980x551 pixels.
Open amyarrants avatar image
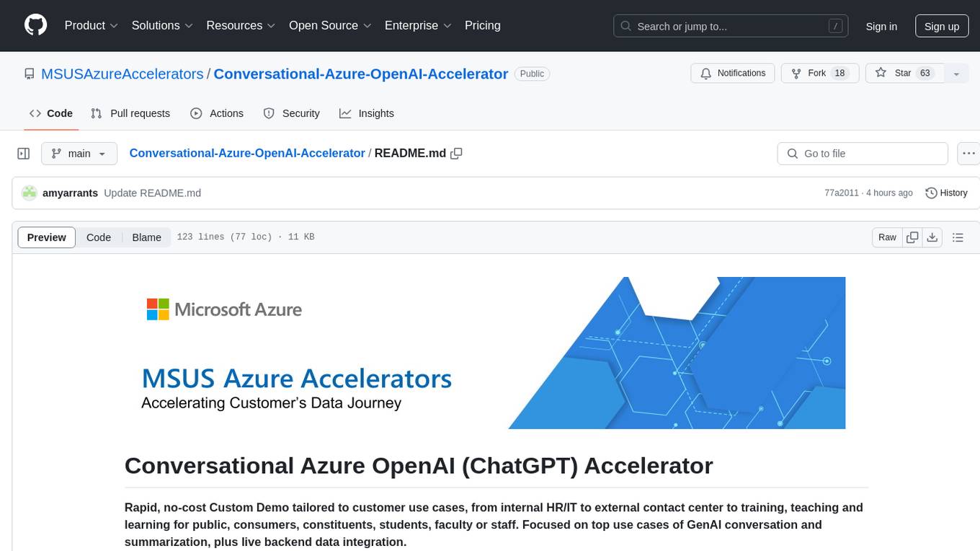click(30, 193)
